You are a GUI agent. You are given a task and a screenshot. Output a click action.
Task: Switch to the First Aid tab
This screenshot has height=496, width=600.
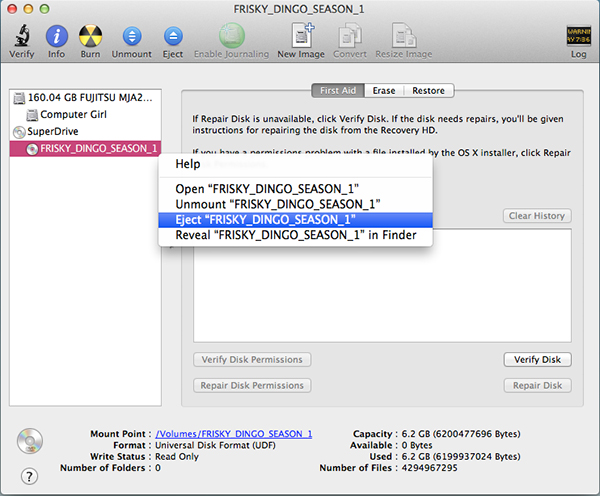(338, 91)
